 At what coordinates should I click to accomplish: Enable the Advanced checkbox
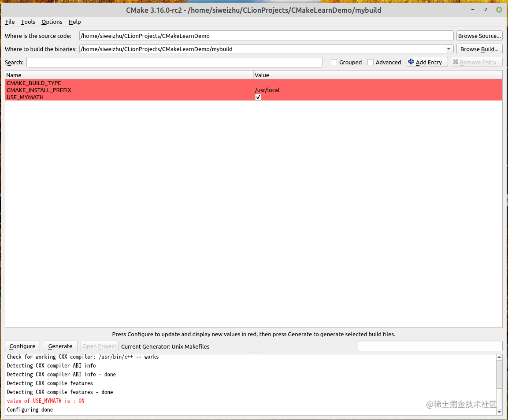coord(370,62)
